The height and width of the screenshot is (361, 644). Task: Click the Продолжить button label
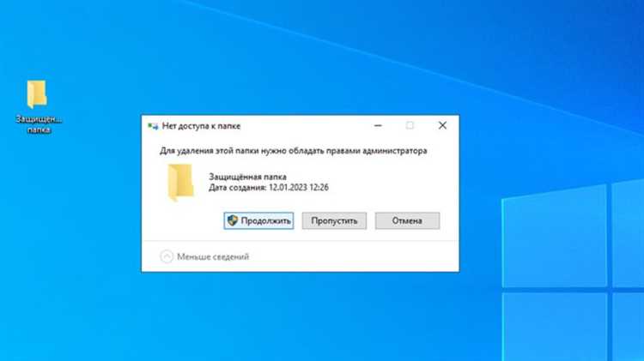266,220
